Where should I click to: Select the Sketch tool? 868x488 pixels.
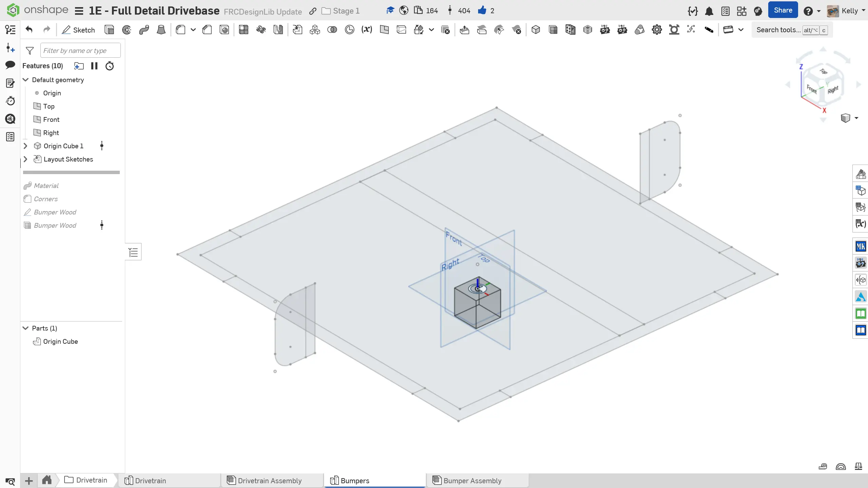pyautogui.click(x=78, y=30)
